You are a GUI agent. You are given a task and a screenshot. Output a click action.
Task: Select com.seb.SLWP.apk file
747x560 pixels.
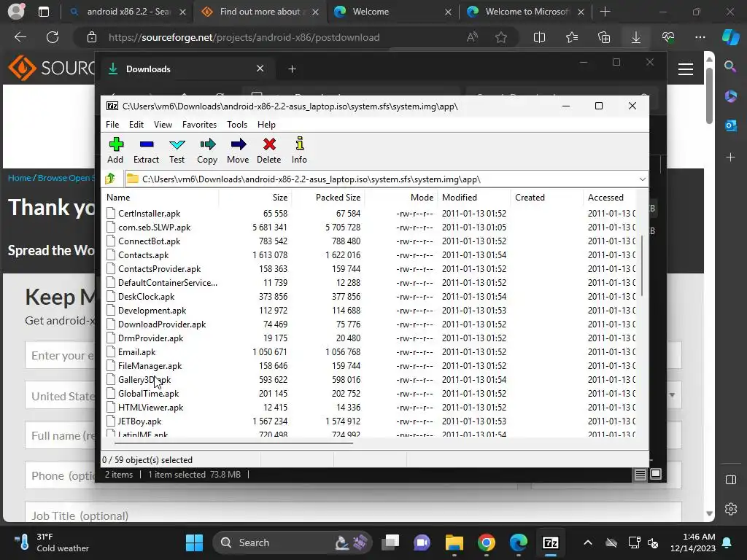[155, 227]
